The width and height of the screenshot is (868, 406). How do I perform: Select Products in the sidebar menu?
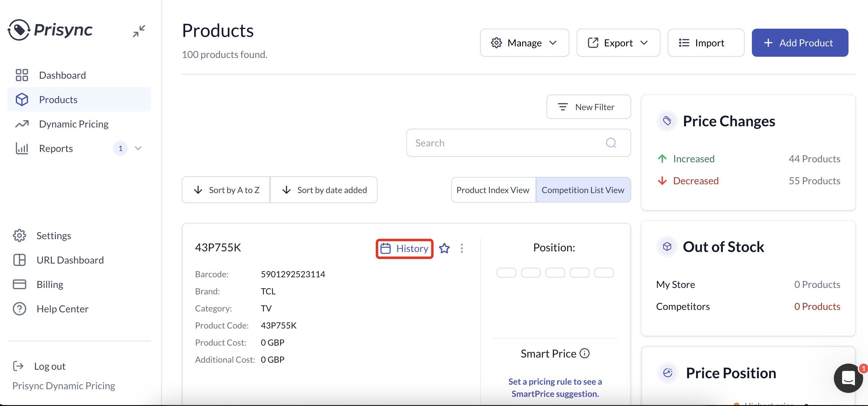[58, 99]
